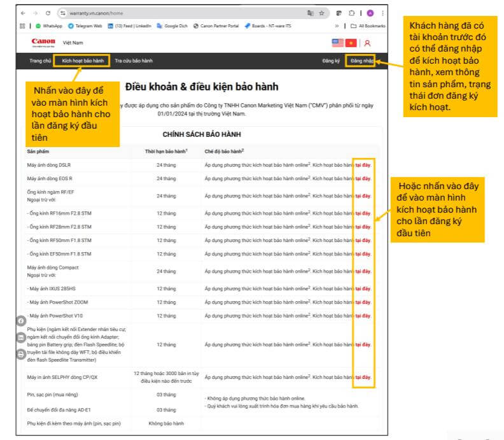Open Kích hoạt bảo hành menu item
Viewport: 504px width, 440px height.
83,60
